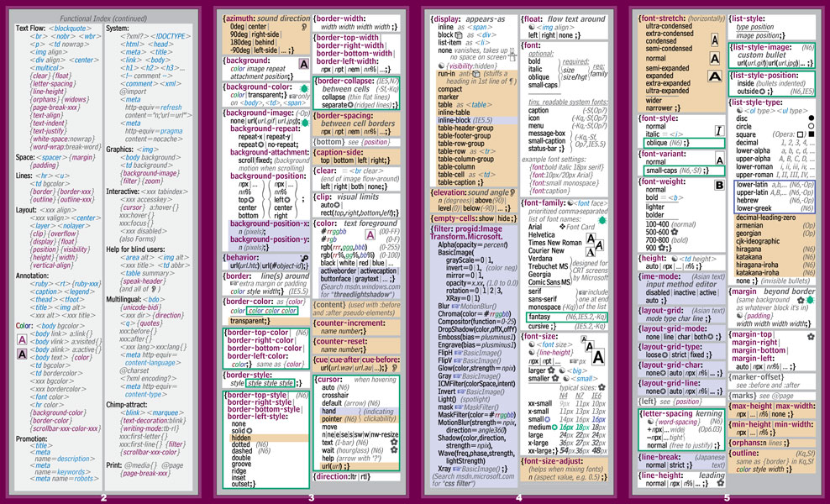
Task: Click the italic I icon beside font-style
Action: click(x=719, y=131)
